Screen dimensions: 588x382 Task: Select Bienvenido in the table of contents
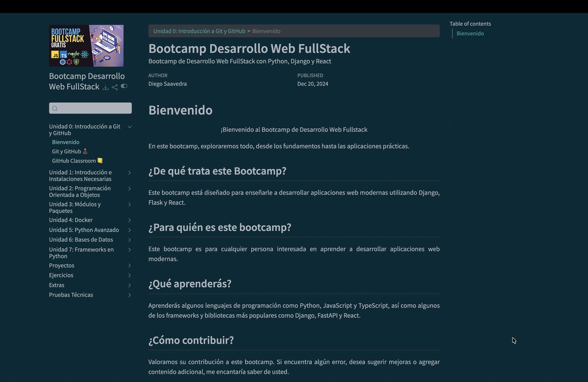(470, 33)
